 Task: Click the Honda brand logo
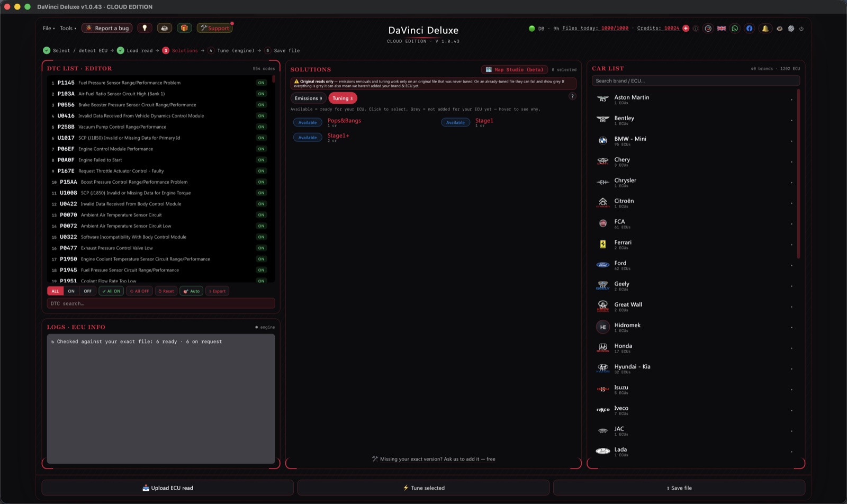pyautogui.click(x=602, y=348)
